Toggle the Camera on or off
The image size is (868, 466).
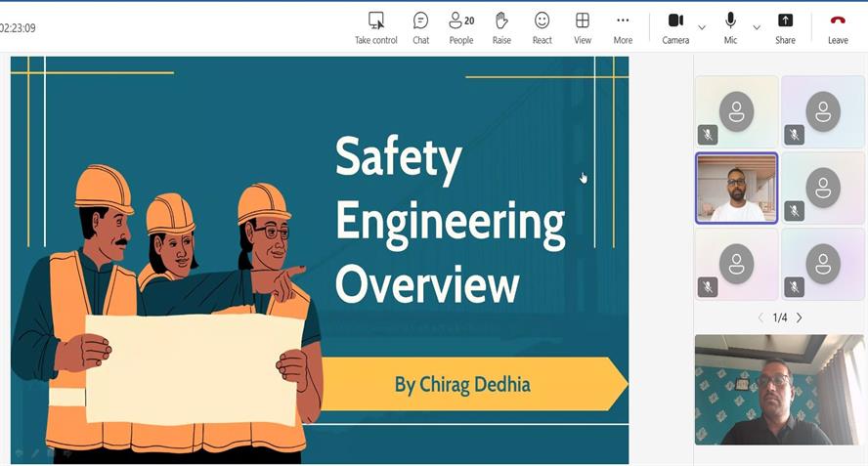coord(675,27)
